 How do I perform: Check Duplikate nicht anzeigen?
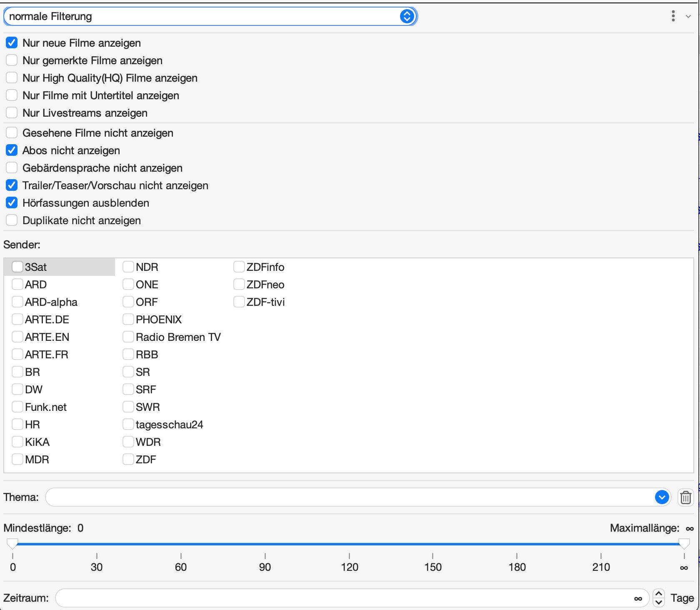click(x=12, y=220)
